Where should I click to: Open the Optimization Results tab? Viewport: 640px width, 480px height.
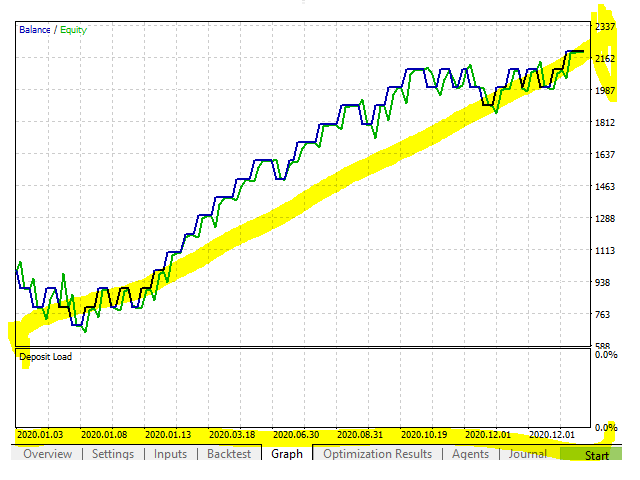point(378,454)
